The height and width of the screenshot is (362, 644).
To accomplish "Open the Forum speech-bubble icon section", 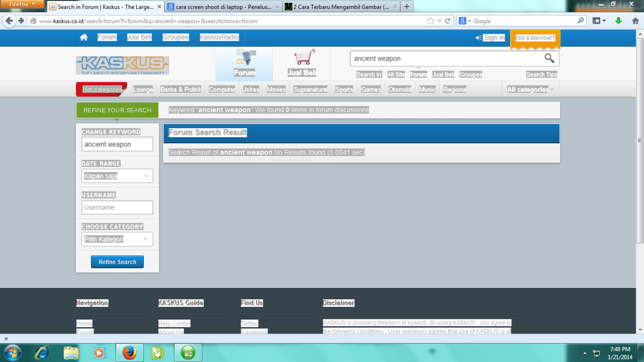I will (245, 64).
